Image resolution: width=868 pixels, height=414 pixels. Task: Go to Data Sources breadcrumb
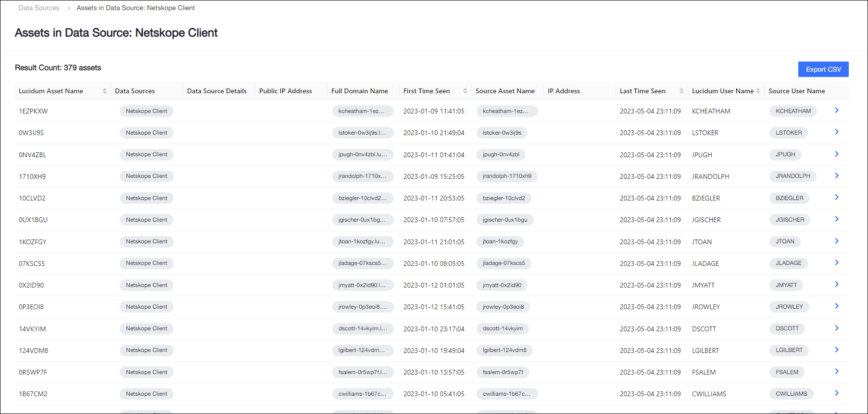(39, 8)
